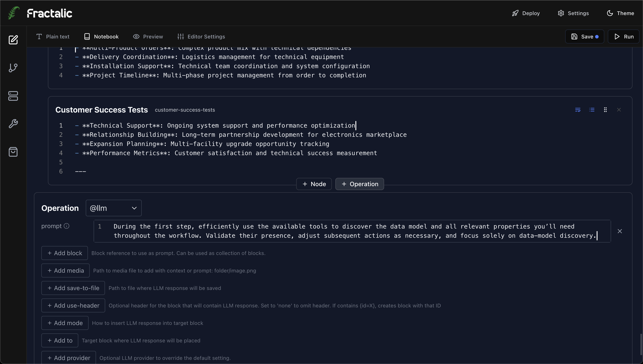Image resolution: width=643 pixels, height=364 pixels.
Task: Click Add use-header button
Action: [x=73, y=305]
